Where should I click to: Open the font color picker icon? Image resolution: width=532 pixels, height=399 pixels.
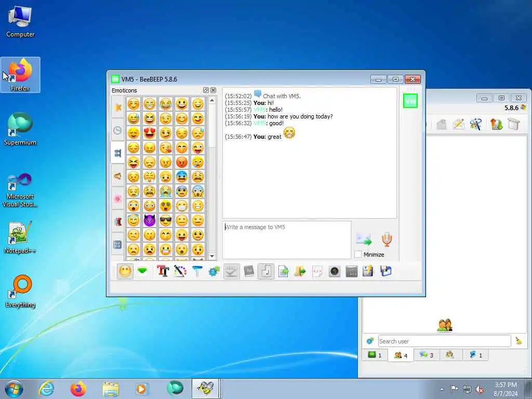[x=180, y=271]
